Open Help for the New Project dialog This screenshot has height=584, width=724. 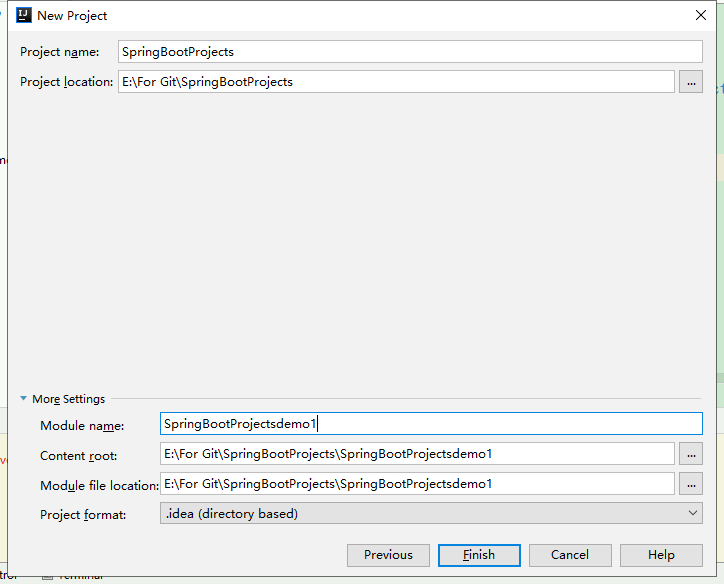click(661, 555)
